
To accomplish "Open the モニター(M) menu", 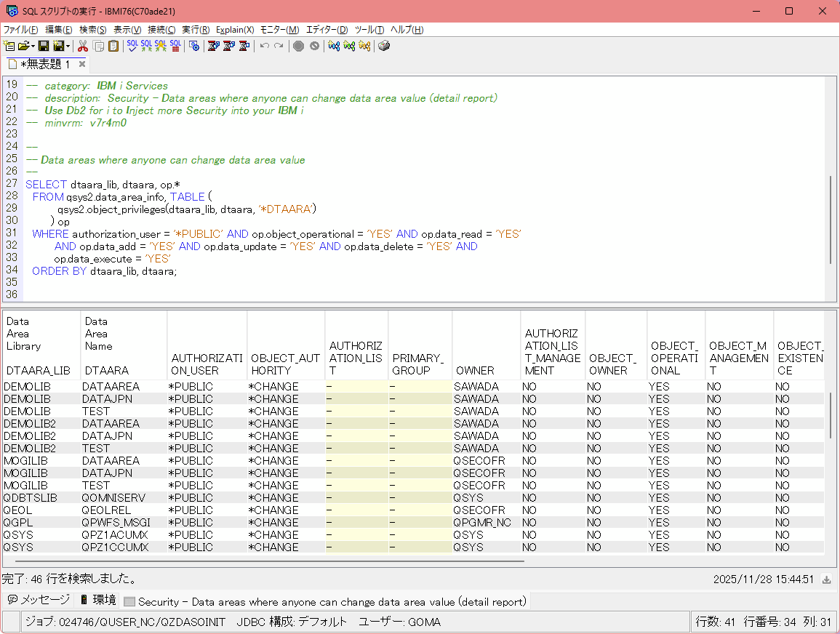I will (279, 30).
